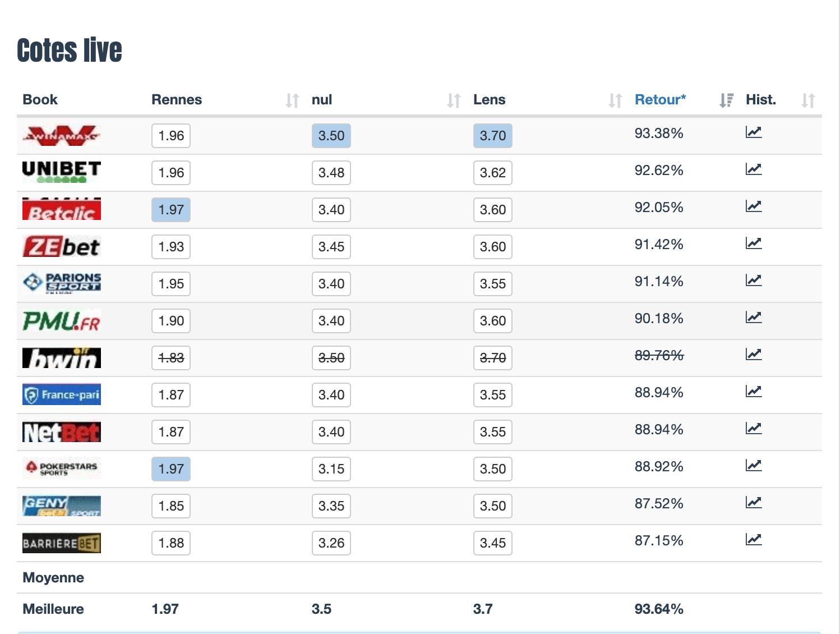Click the Geny Sport logo

point(62,506)
